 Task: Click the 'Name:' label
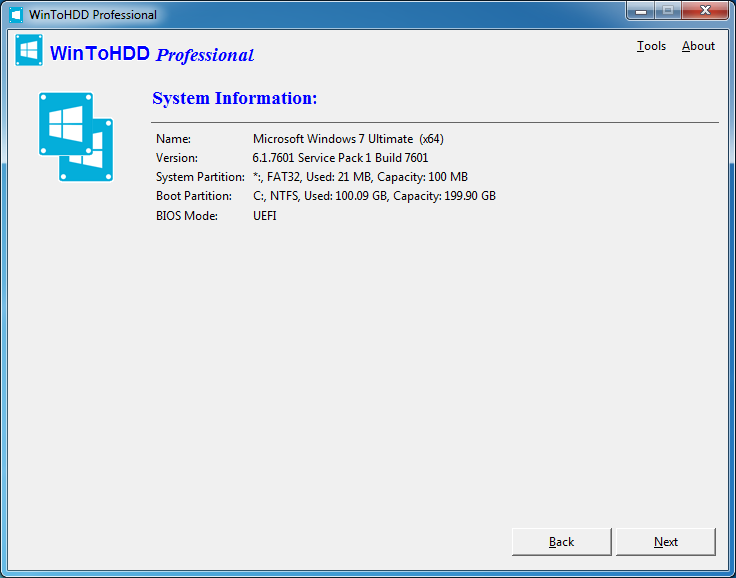[x=173, y=139]
